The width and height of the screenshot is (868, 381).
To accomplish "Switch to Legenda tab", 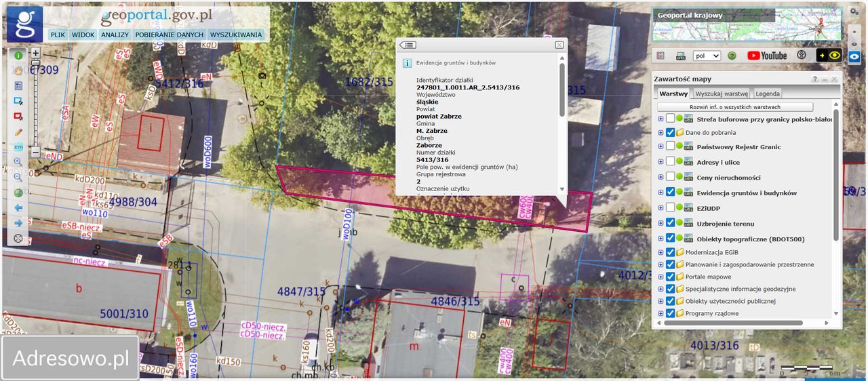I will coord(768,94).
